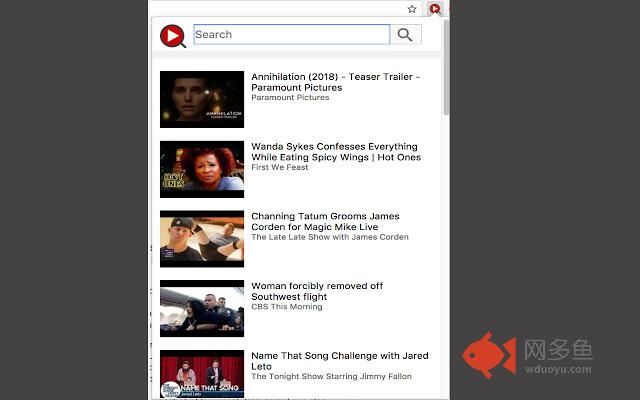
Task: Click the YouTube search extension toolbar icon
Action: [x=435, y=9]
